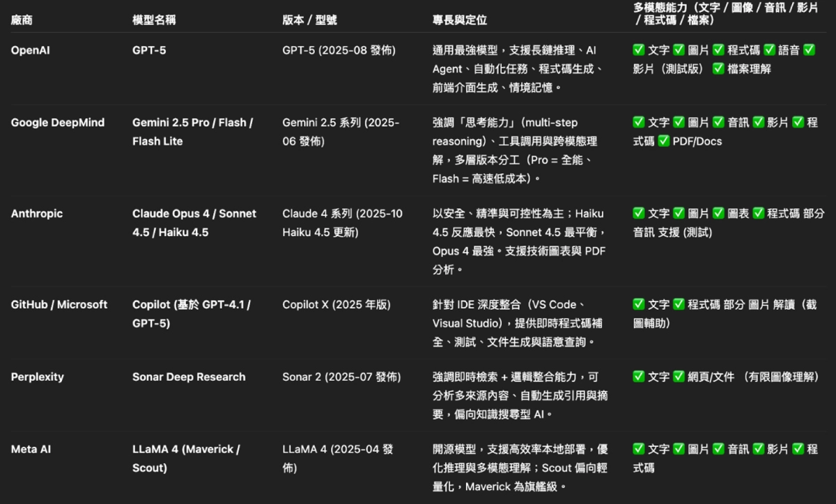Click the checkmark before 圖片 in the Meta AI row
The height and width of the screenshot is (504, 836).
[679, 449]
